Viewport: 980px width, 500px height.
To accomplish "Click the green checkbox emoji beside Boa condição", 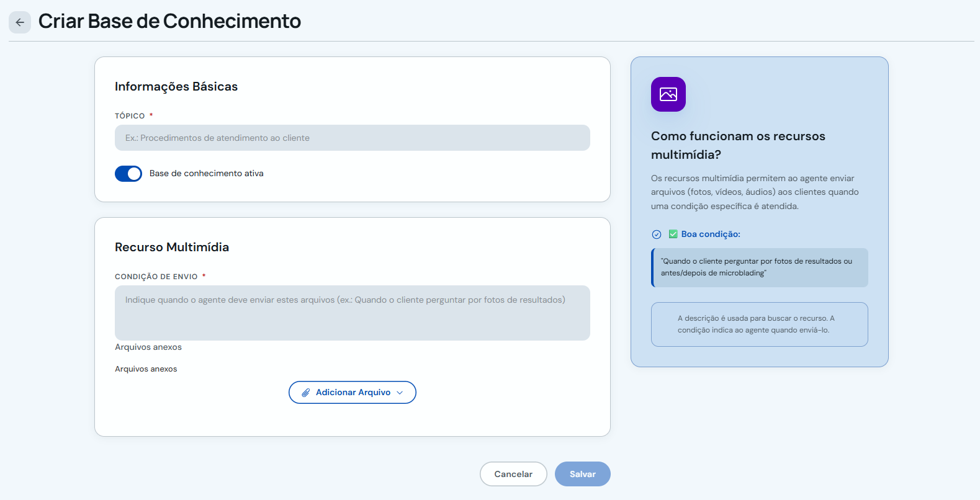I will [673, 234].
